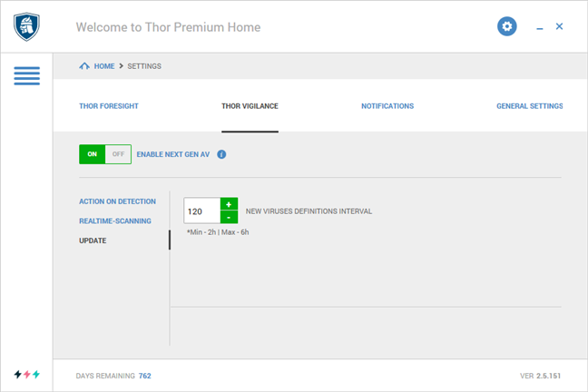Open the Realtime-Scanning section
This screenshot has width=588, height=392.
point(114,220)
